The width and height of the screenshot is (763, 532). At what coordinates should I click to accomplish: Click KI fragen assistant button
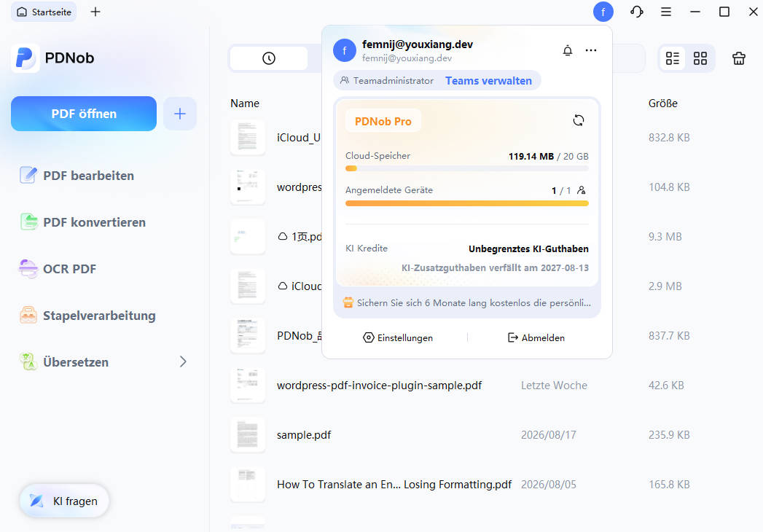(x=64, y=501)
